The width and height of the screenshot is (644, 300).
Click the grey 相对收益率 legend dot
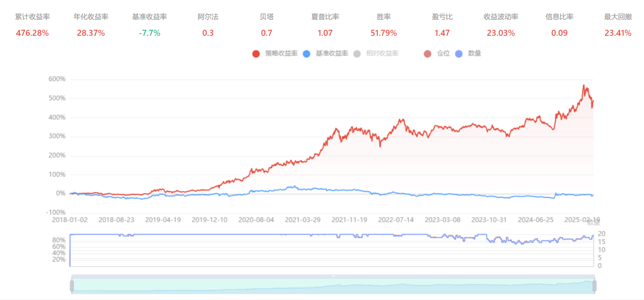tap(357, 54)
